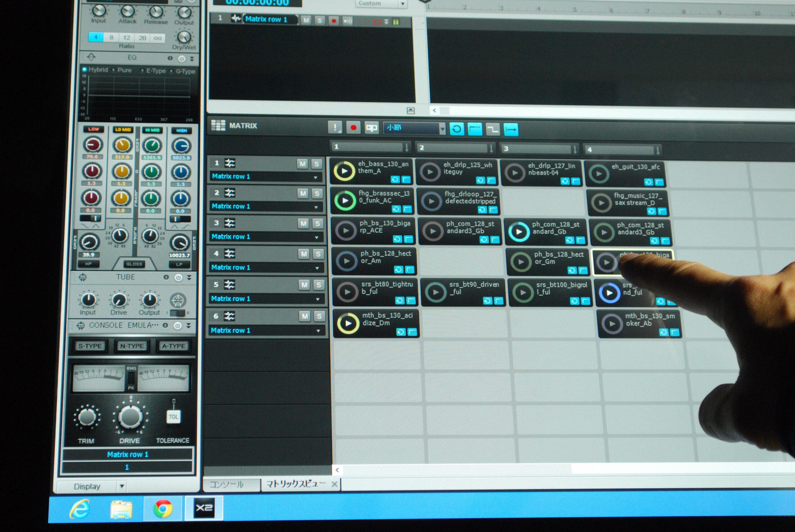Toggle the TOLERANCE switch
Screen dimensions: 795x532
tap(173, 417)
